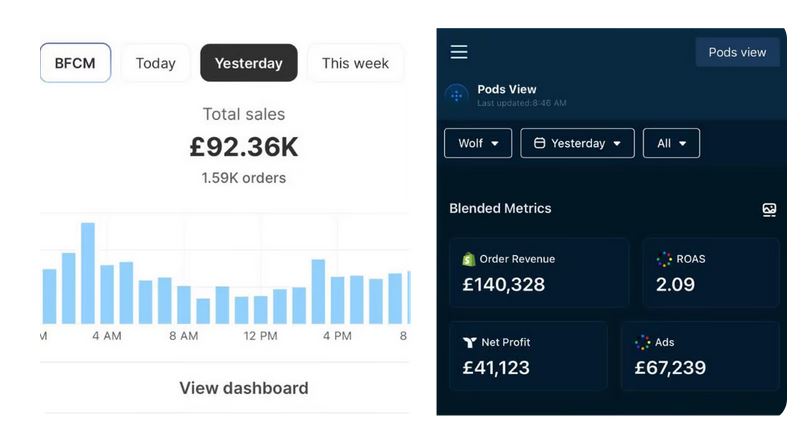
Task: Click the Ads multicolor icon
Action: click(643, 342)
